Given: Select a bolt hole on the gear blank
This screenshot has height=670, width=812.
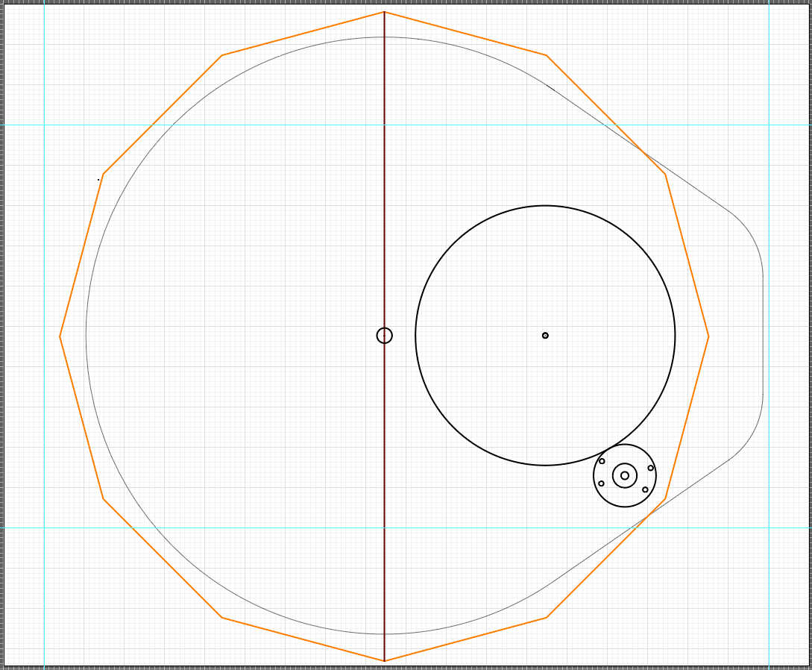Looking at the screenshot, I should (601, 460).
